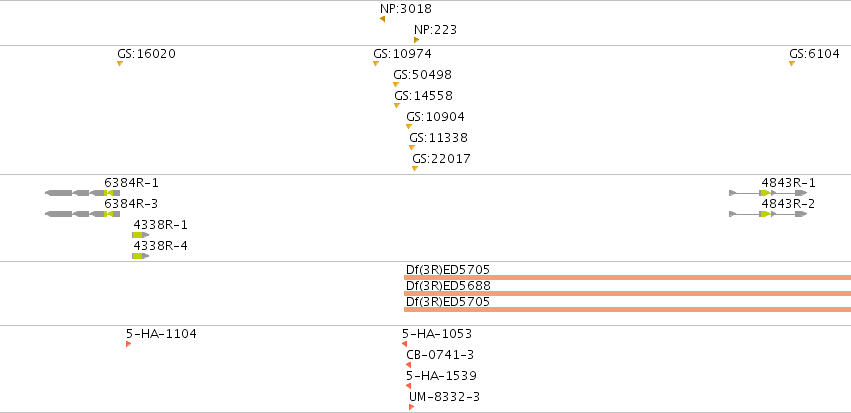Screen dimensions: 851x413
Task: Select the 4338R-1 gene feature
Action: coord(141,235)
